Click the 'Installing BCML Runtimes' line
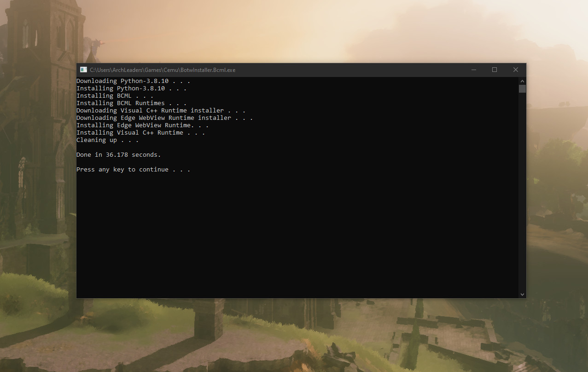 click(131, 103)
